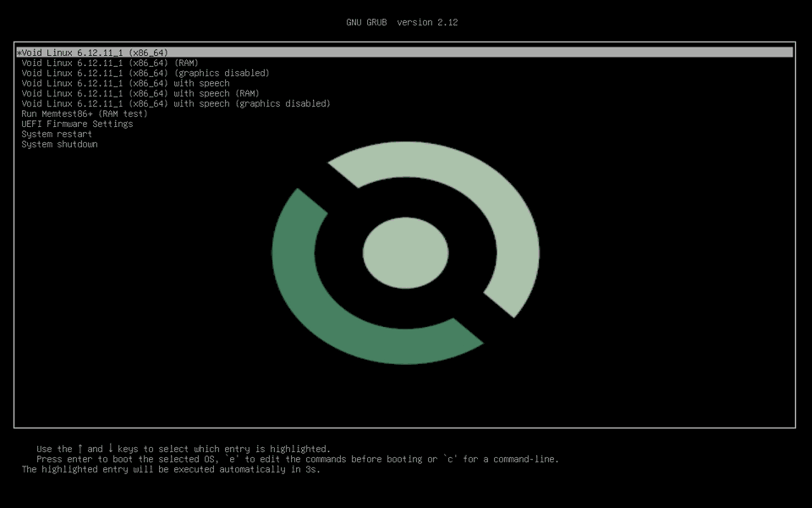
Task: Choose the System restart entry
Action: [57, 134]
